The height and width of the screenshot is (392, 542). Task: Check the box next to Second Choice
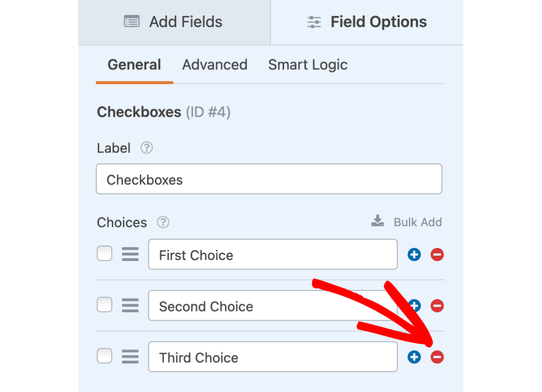point(104,305)
